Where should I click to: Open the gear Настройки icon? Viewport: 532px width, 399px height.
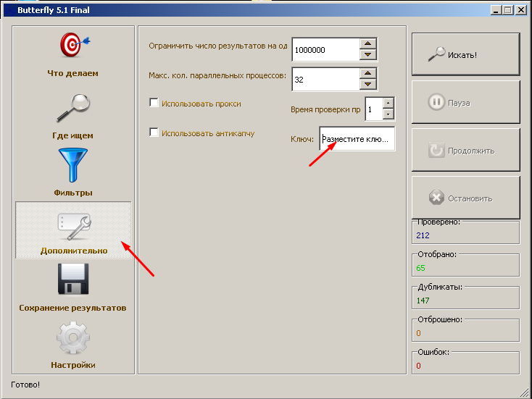pyautogui.click(x=72, y=338)
